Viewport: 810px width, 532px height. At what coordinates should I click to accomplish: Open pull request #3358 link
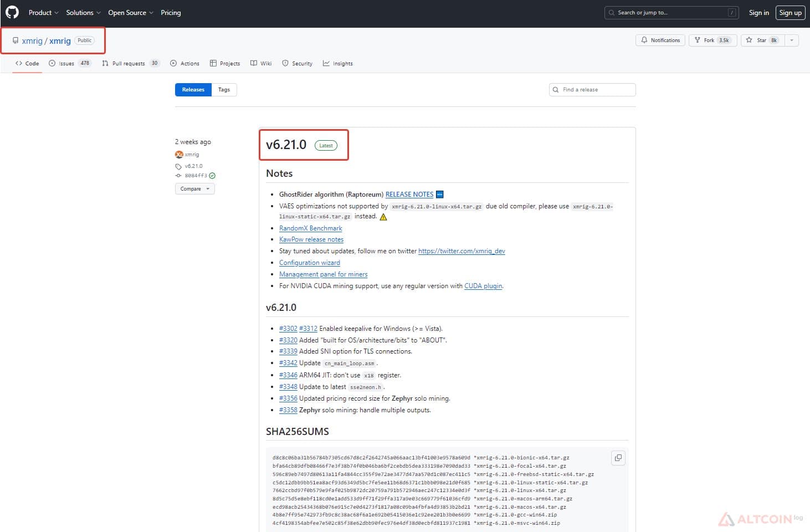pos(288,410)
